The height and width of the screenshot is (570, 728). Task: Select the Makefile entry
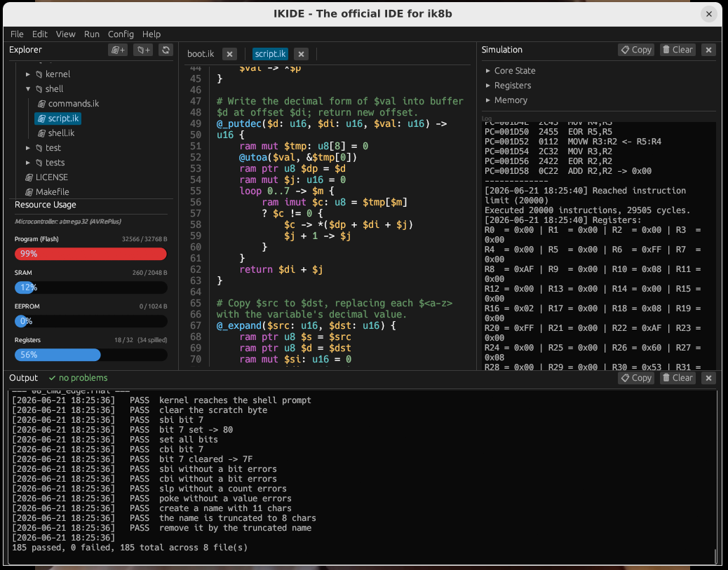click(x=52, y=192)
